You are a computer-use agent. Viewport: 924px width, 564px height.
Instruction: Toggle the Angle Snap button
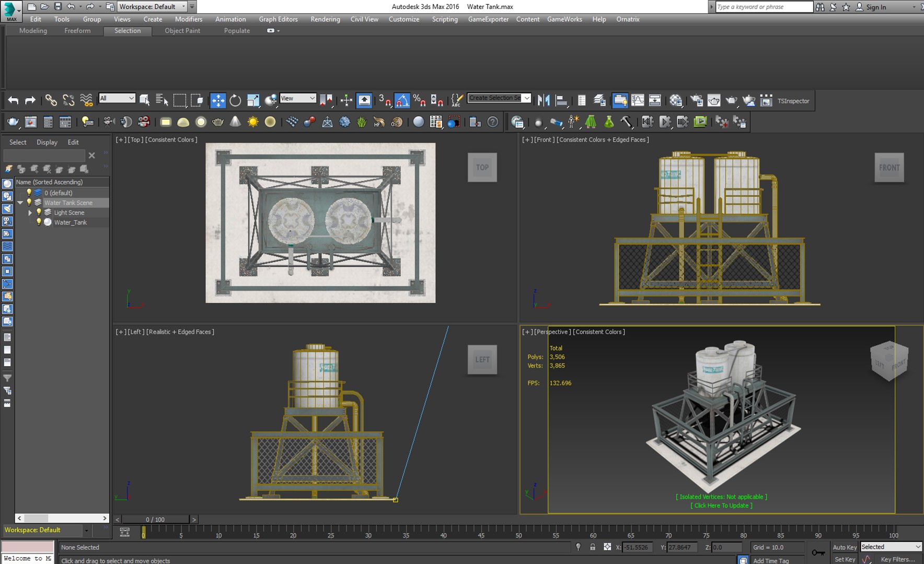click(402, 100)
